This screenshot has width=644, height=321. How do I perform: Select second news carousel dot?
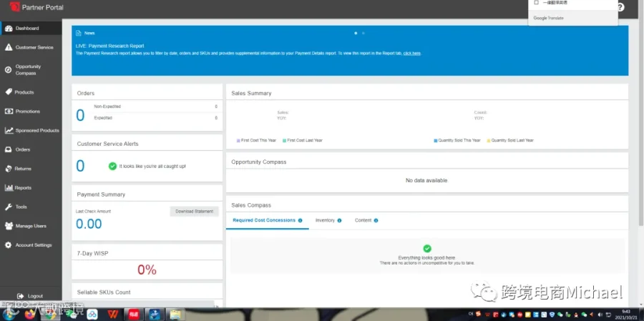tap(364, 34)
